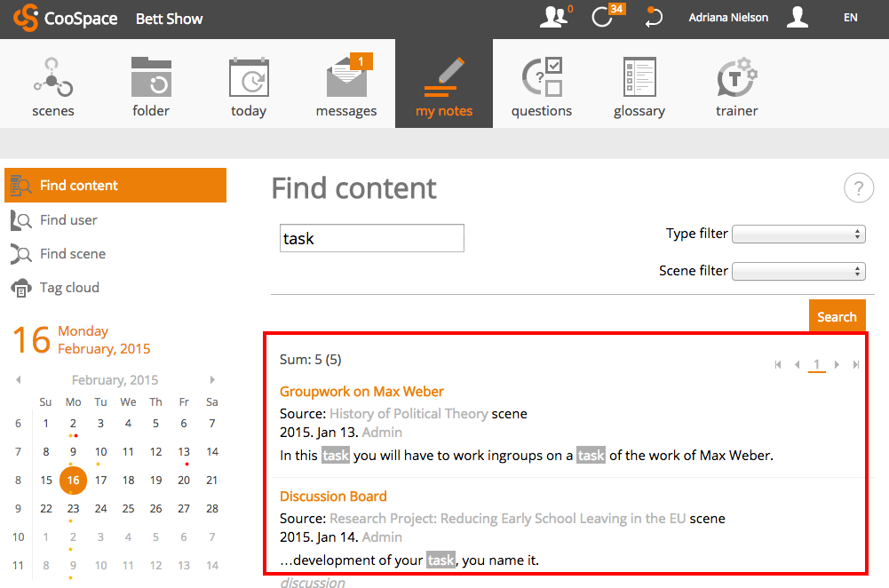Open the today calendar view
889x588 pixels.
[x=249, y=86]
